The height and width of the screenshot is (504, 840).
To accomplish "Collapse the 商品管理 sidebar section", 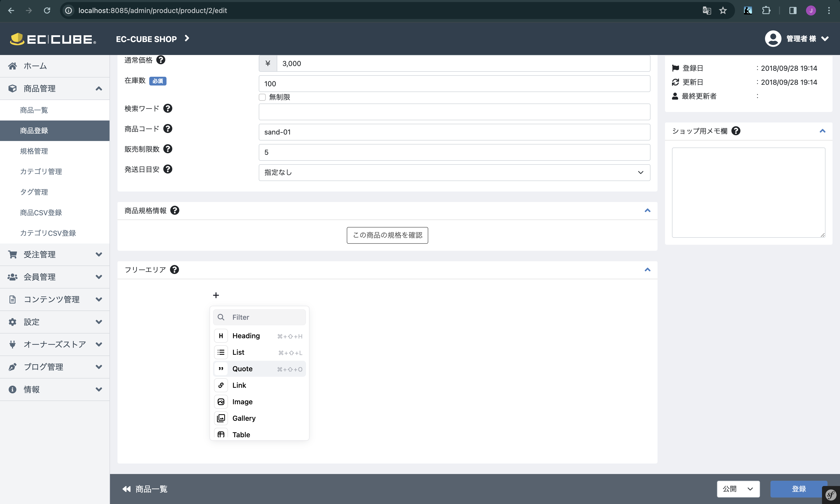I will point(55,88).
